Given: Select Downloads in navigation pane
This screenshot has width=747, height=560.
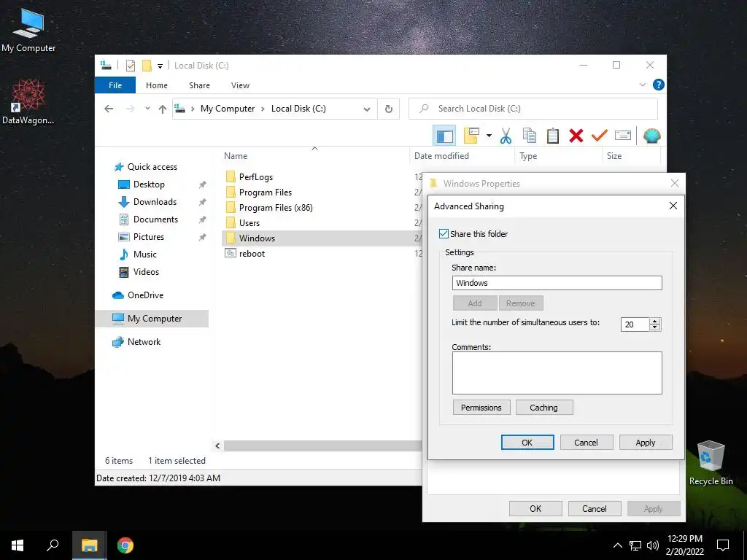Looking at the screenshot, I should click(155, 202).
